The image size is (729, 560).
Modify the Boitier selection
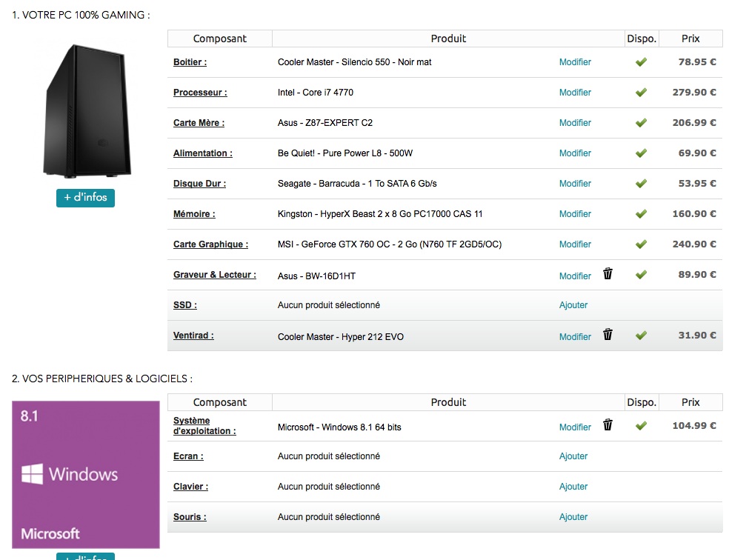click(x=575, y=61)
